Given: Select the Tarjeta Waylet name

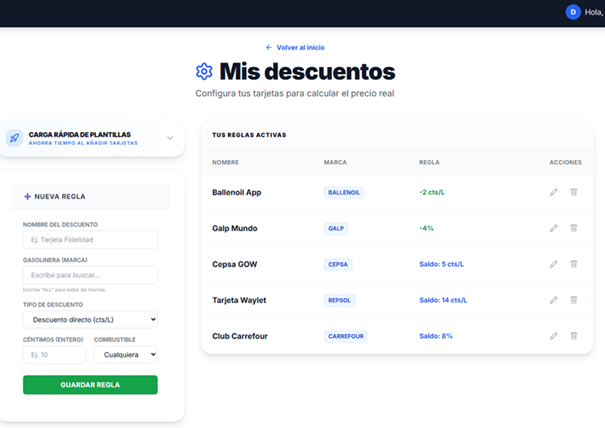Looking at the screenshot, I should point(239,300).
